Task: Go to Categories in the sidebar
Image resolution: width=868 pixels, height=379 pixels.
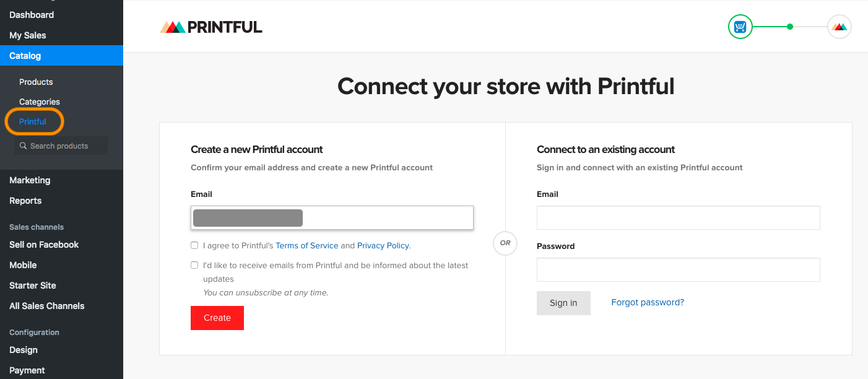Action: pos(40,102)
